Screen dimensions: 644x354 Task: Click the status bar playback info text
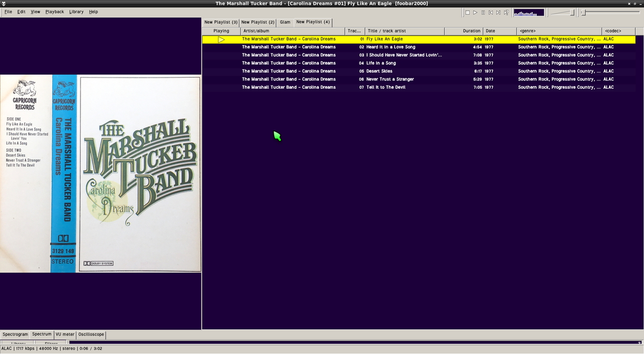(51, 348)
